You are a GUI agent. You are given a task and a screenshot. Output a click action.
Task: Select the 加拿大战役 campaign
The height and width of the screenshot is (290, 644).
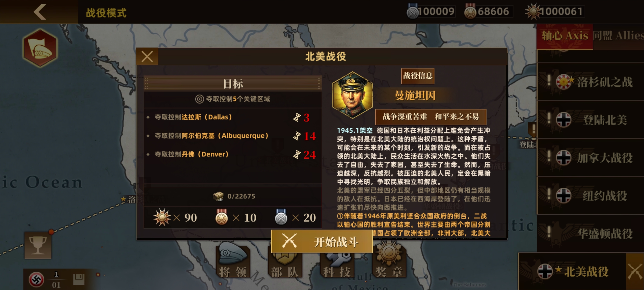click(x=590, y=158)
